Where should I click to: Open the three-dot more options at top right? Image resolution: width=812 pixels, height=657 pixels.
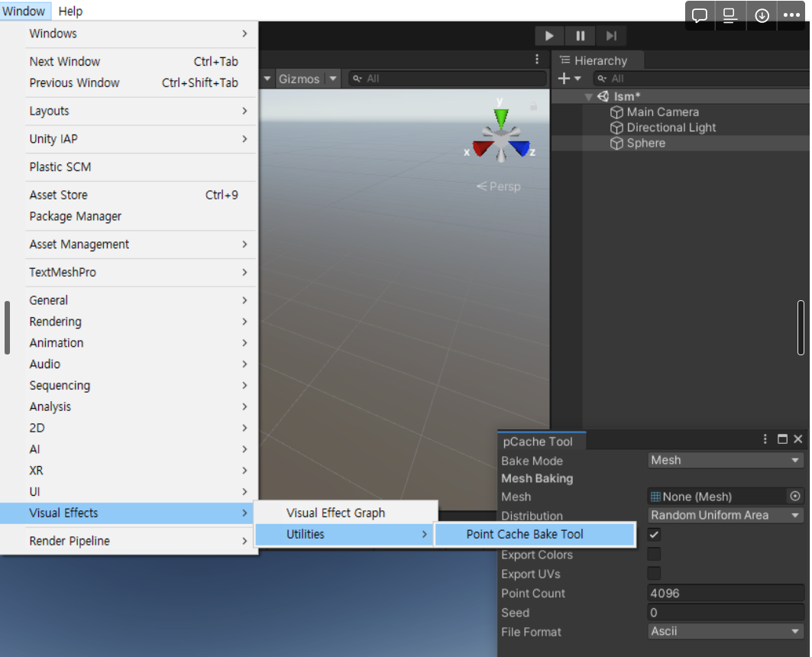point(791,15)
